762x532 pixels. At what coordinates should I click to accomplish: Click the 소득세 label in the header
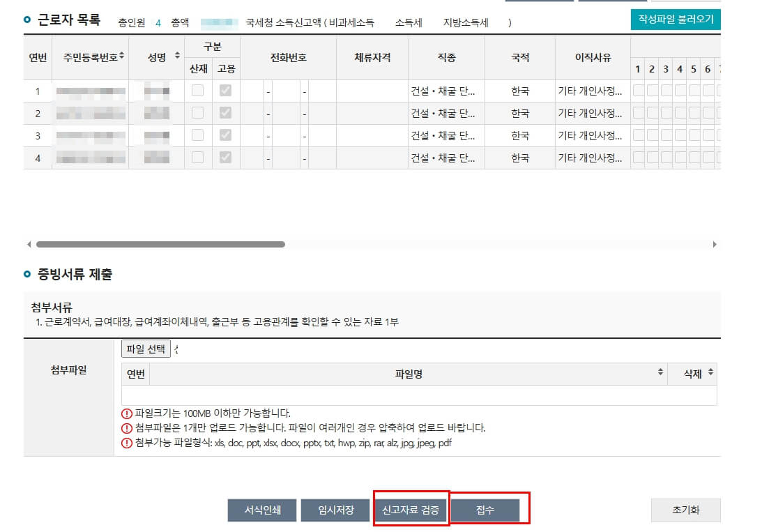tap(407, 22)
